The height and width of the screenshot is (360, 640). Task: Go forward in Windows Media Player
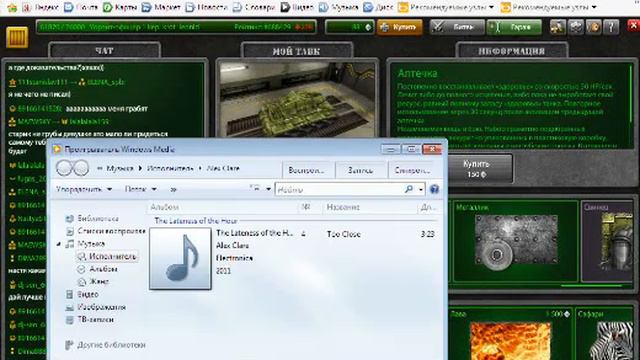coord(80,168)
